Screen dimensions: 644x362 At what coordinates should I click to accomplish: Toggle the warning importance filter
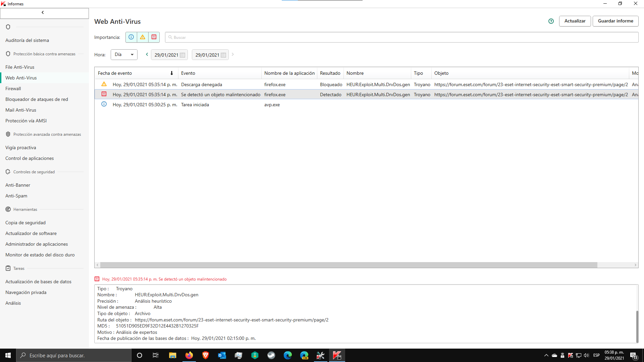143,37
